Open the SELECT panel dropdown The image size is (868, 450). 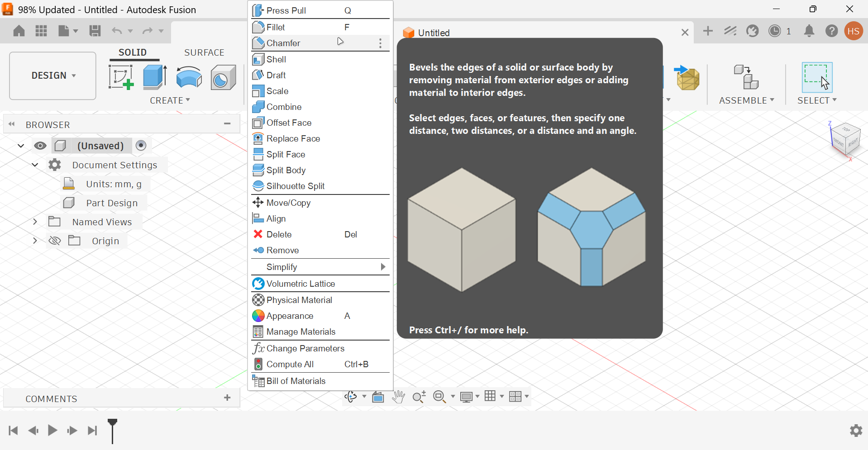817,100
